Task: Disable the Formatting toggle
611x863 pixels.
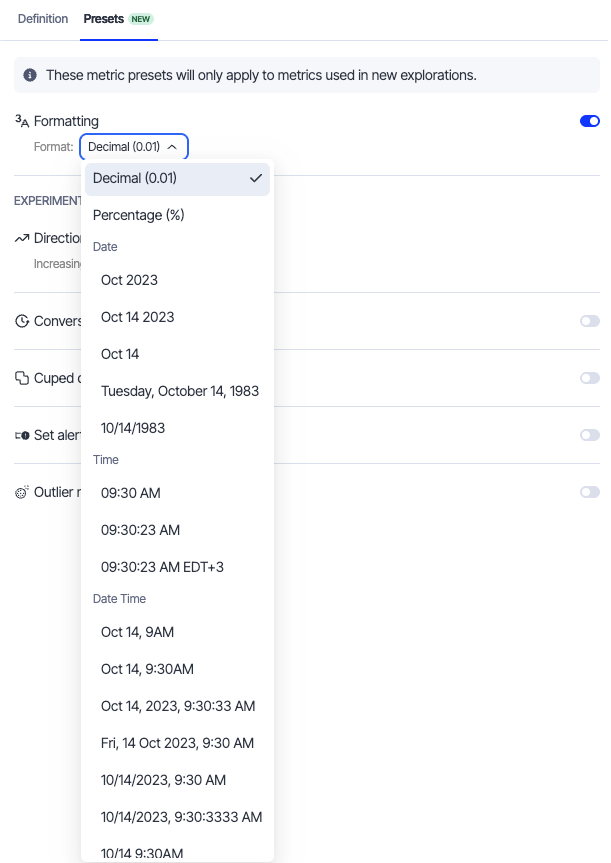Action: 589,121
